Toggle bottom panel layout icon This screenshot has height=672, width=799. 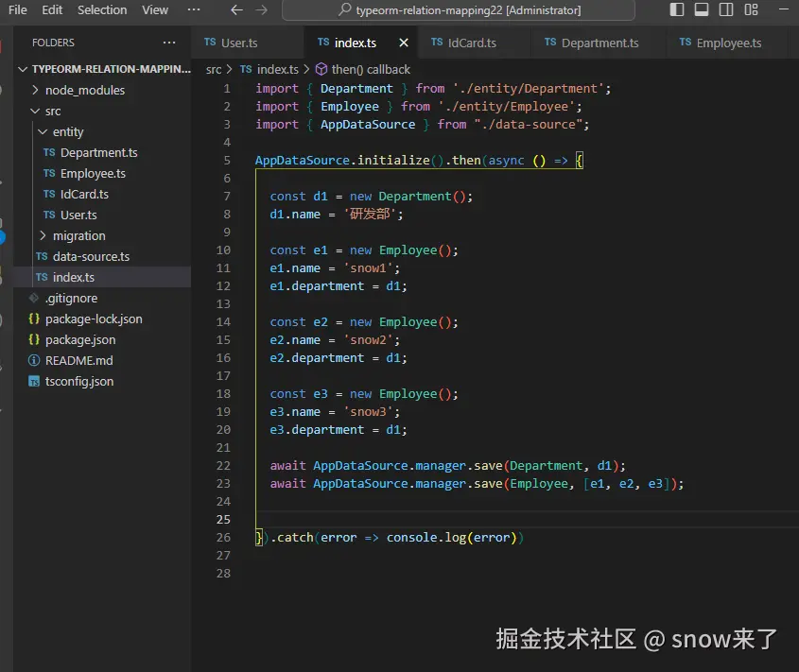point(702,9)
